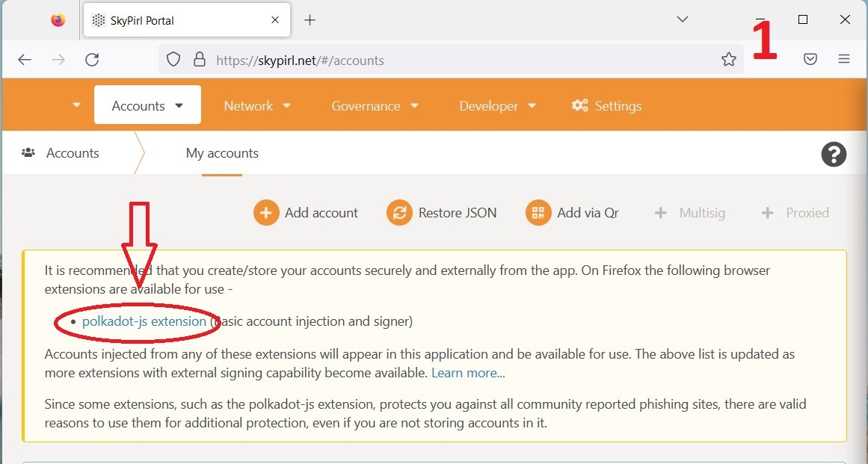This screenshot has height=464, width=868.
Task: Open the help question mark icon
Action: click(x=834, y=155)
